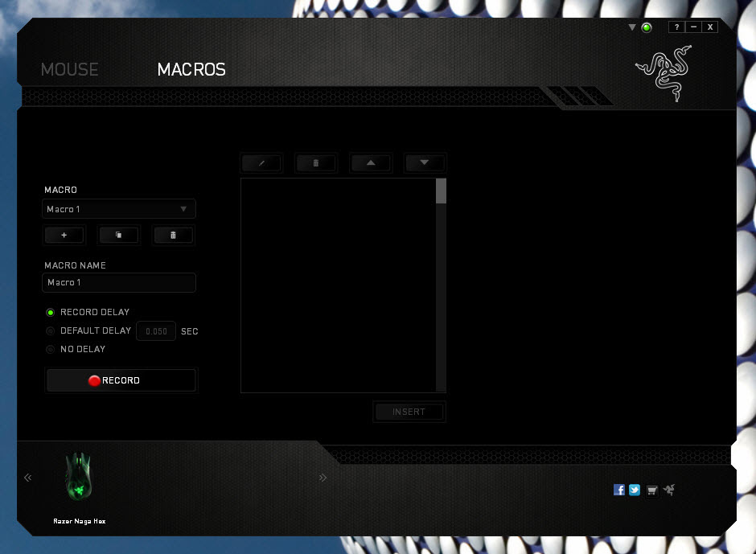Click the Macro Name input field
This screenshot has height=554, width=756.
pyautogui.click(x=118, y=282)
